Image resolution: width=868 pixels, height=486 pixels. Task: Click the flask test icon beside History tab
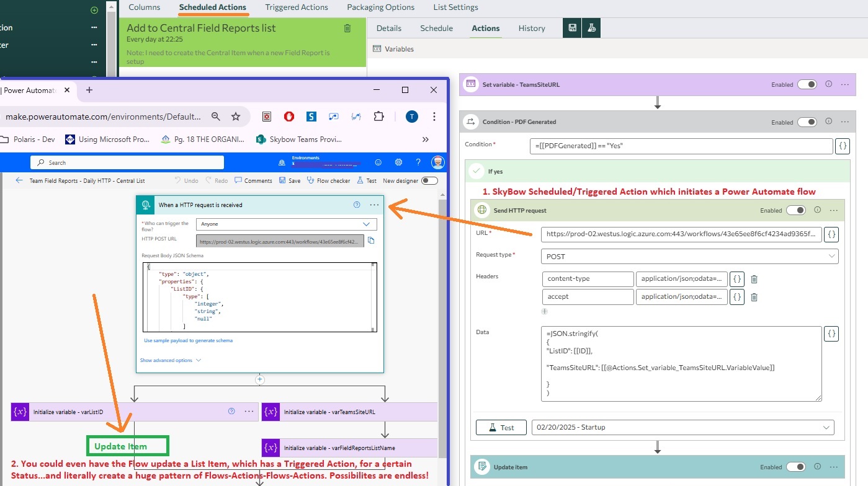pos(591,28)
